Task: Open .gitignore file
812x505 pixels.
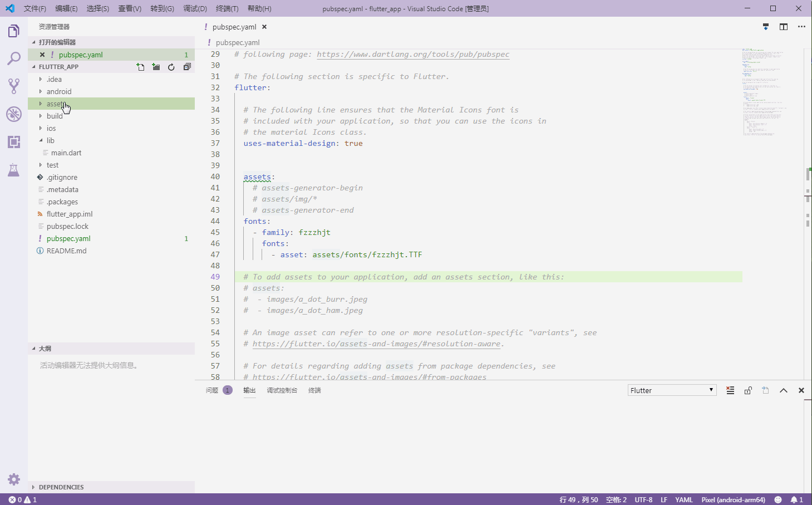Action: [111, 177]
